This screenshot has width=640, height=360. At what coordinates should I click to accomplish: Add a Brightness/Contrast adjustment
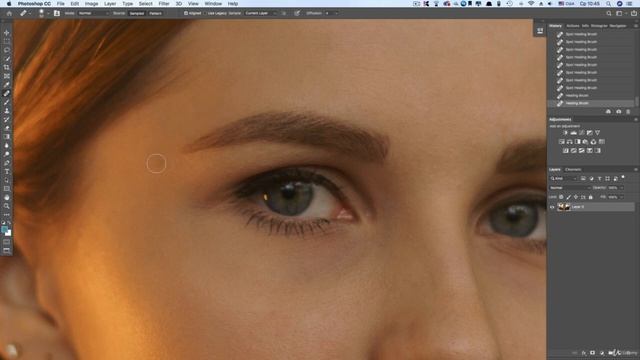[x=565, y=133]
